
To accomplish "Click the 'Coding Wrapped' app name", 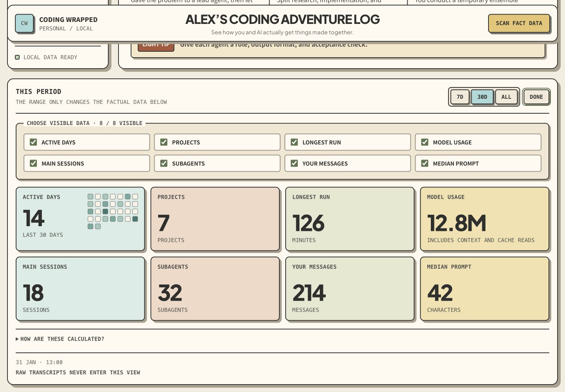I will point(68,20).
